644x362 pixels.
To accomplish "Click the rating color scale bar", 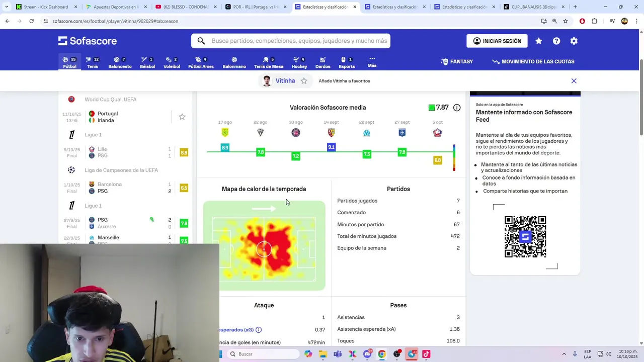I will click(x=454, y=158).
